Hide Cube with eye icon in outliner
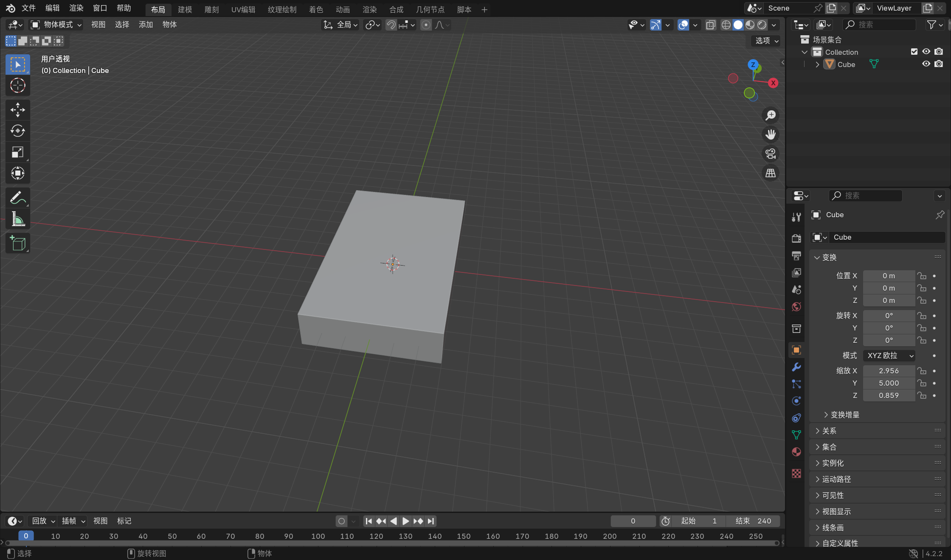951x560 pixels. [x=926, y=64]
